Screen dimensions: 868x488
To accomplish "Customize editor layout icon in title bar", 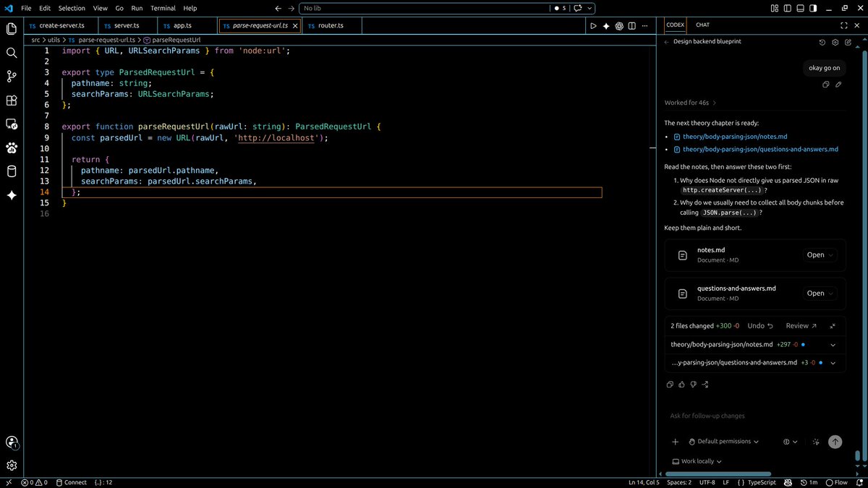I will coord(775,8).
